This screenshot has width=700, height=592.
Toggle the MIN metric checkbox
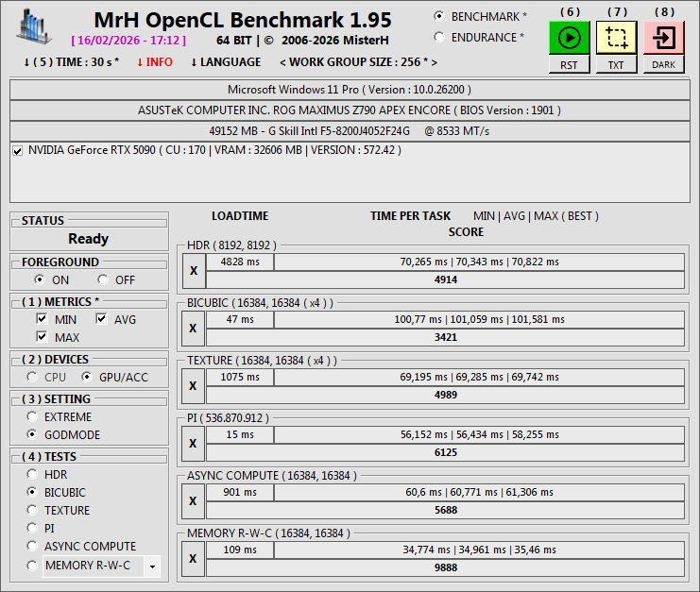click(42, 318)
